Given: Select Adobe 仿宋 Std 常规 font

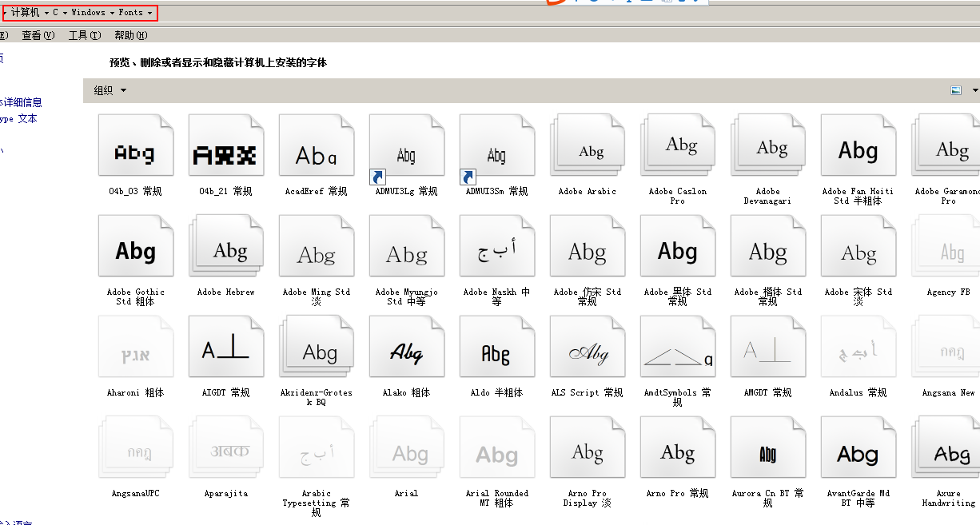Looking at the screenshot, I should coord(587,246).
